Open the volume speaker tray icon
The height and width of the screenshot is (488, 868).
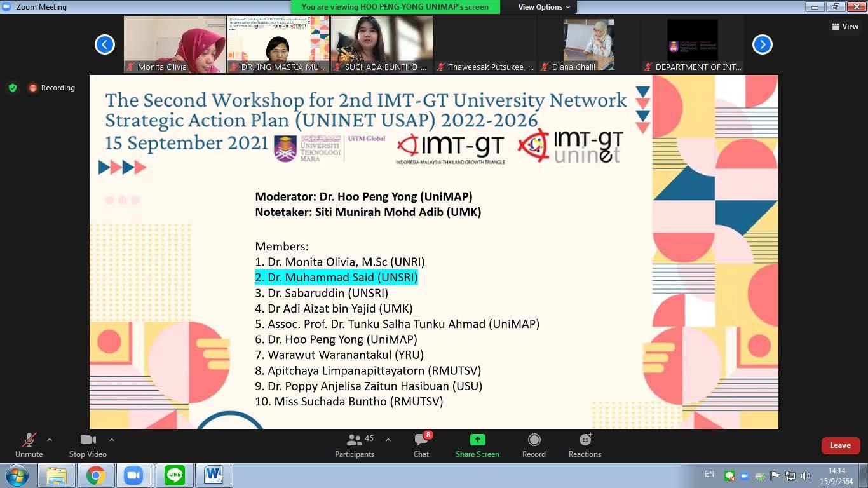(x=806, y=476)
